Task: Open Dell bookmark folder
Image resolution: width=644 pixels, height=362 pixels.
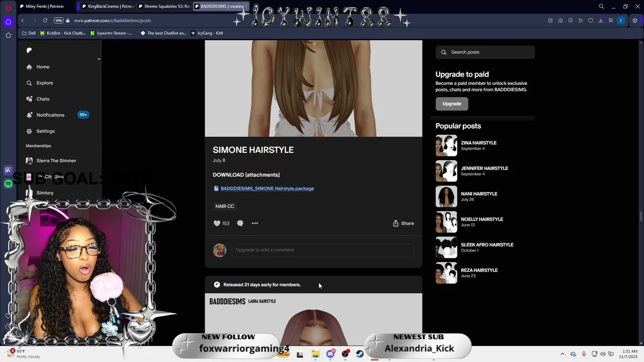Action: [x=29, y=33]
